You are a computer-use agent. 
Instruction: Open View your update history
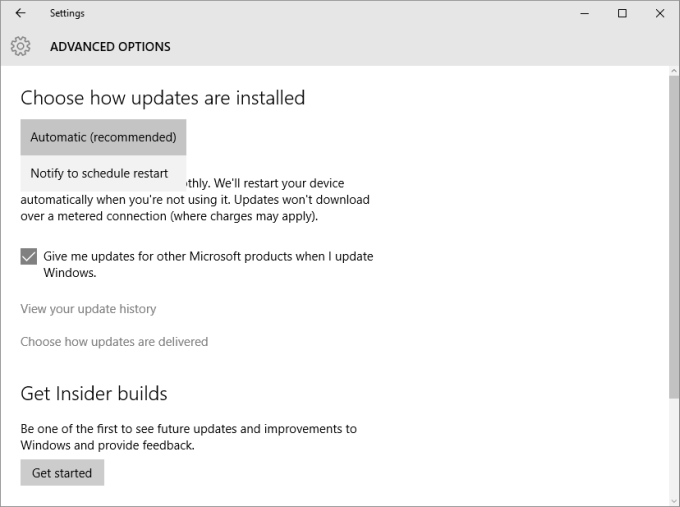pyautogui.click(x=88, y=309)
